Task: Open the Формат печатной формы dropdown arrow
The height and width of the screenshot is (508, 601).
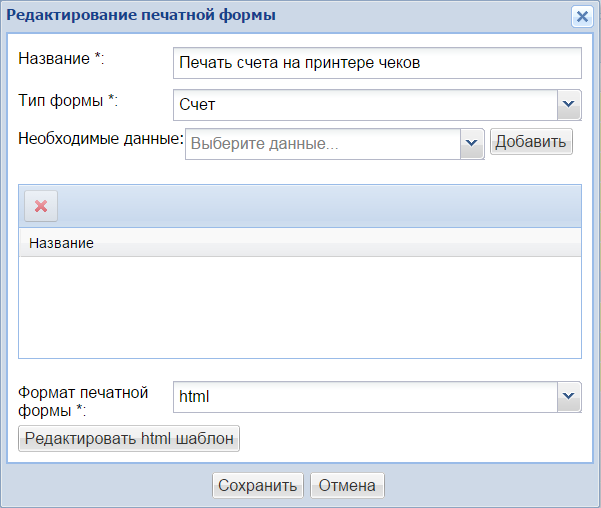Action: click(569, 396)
